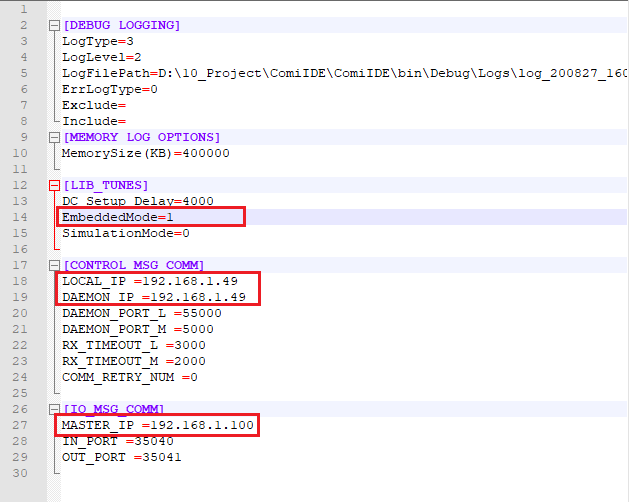Place cursor on RX_TIMEOUT_M =2000
This screenshot has height=502, width=629.
133,361
